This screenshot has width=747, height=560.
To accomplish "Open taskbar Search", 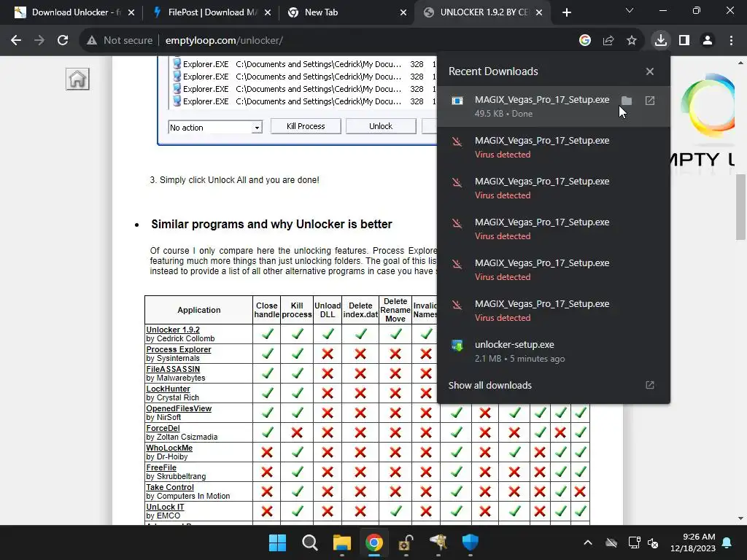I will pos(309,542).
